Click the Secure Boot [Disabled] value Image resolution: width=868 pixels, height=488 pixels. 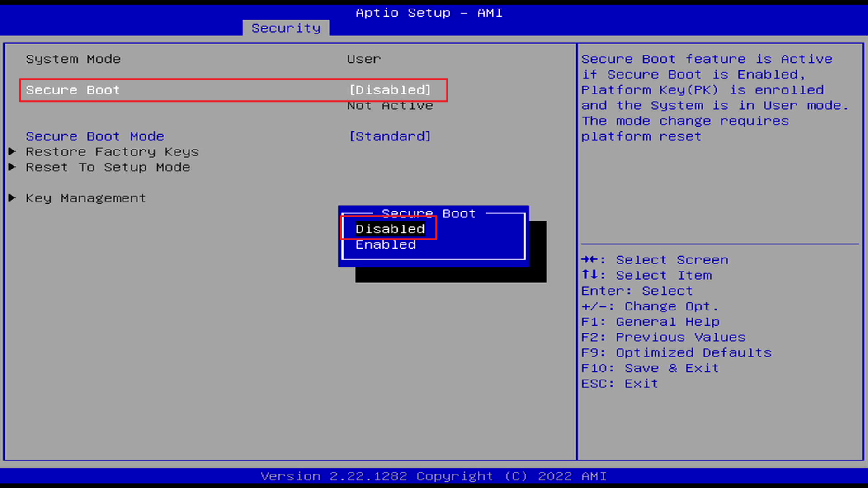coord(390,90)
